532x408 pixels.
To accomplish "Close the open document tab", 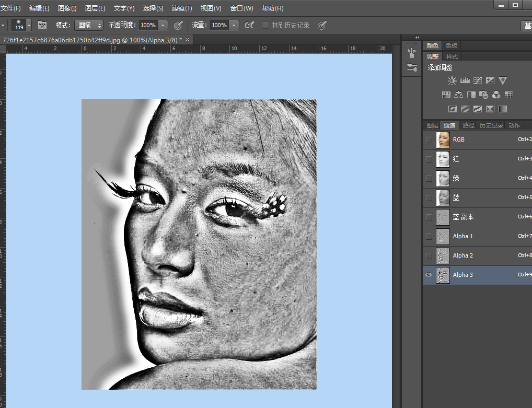I will click(188, 39).
